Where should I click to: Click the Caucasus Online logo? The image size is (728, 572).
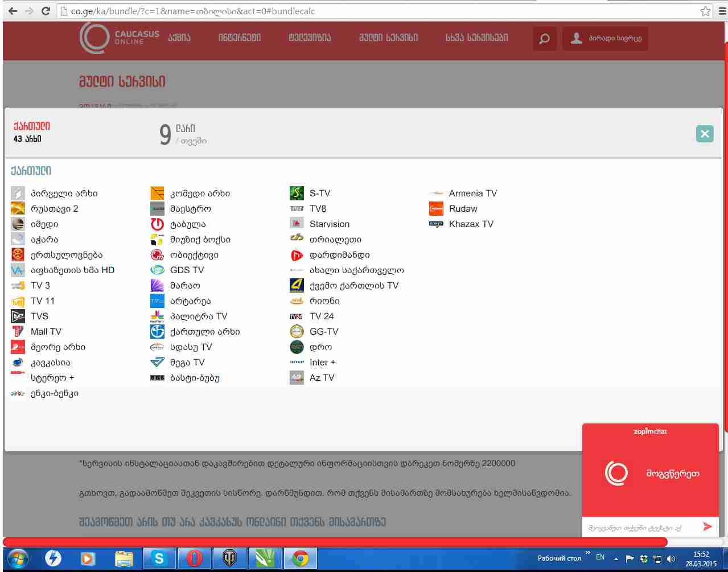[x=120, y=38]
